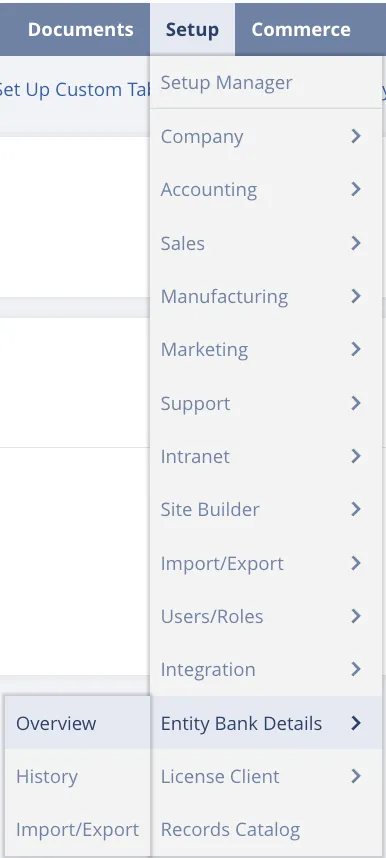386x858 pixels.
Task: Expand the Company submenu arrow
Action: pyautogui.click(x=356, y=136)
